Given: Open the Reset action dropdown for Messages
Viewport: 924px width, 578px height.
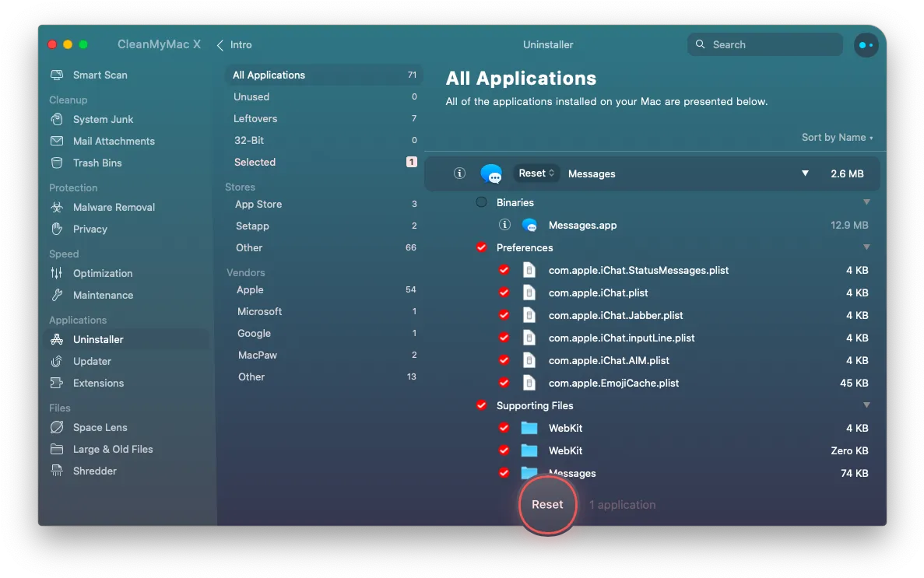Looking at the screenshot, I should coord(536,173).
